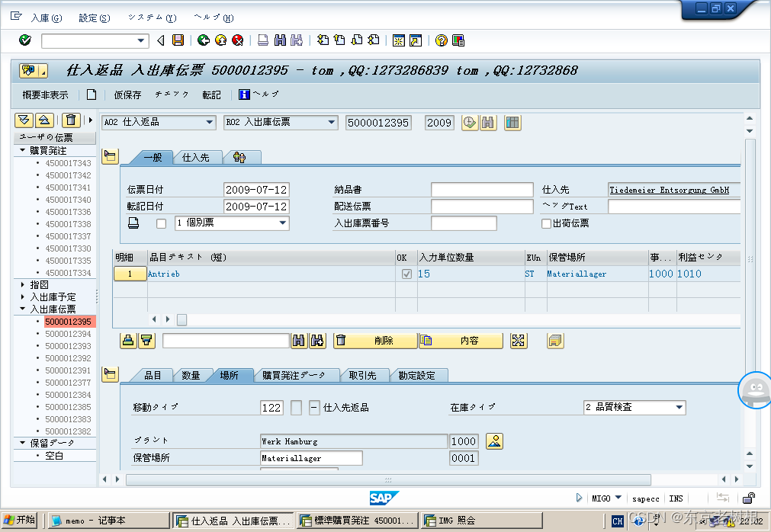Collapse the 入出庫伝票 tree node
771x532 pixels.
pyautogui.click(x=22, y=309)
